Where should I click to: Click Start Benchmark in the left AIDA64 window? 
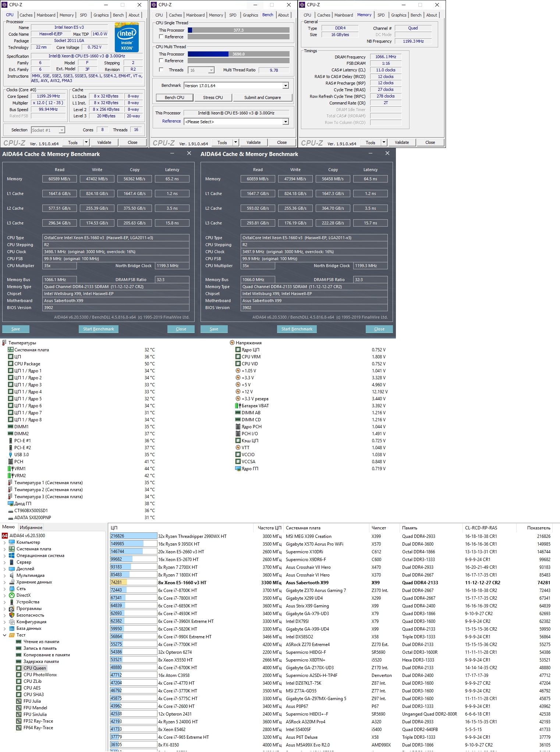[99, 329]
